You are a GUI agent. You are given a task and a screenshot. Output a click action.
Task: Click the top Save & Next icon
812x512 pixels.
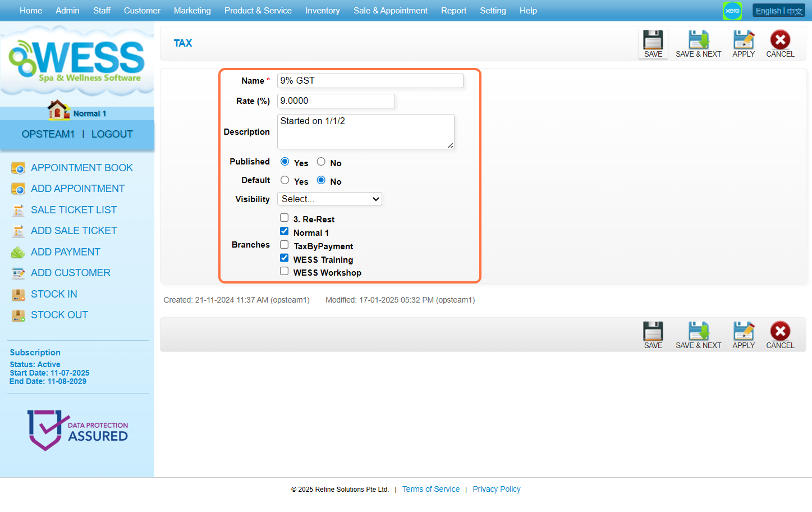pyautogui.click(x=698, y=40)
